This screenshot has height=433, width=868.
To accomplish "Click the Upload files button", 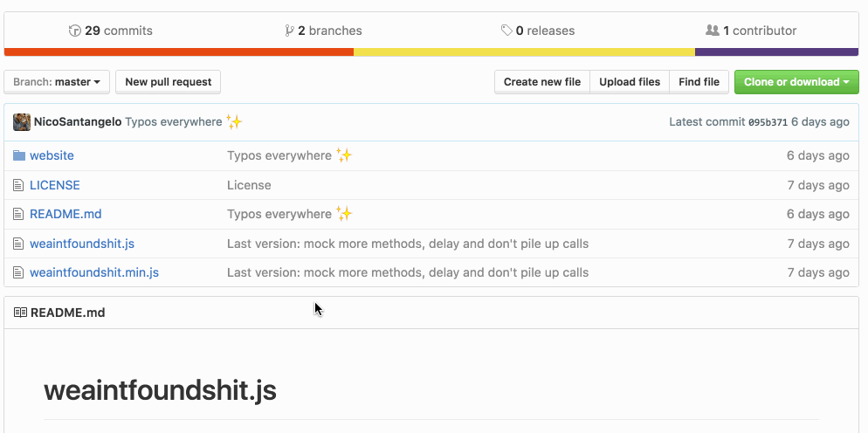I will tap(630, 82).
